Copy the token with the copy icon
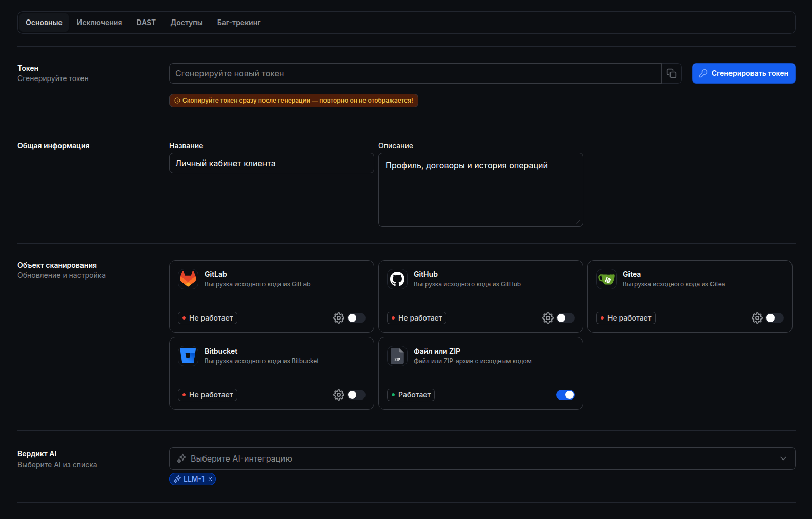The image size is (812, 519). tap(671, 73)
